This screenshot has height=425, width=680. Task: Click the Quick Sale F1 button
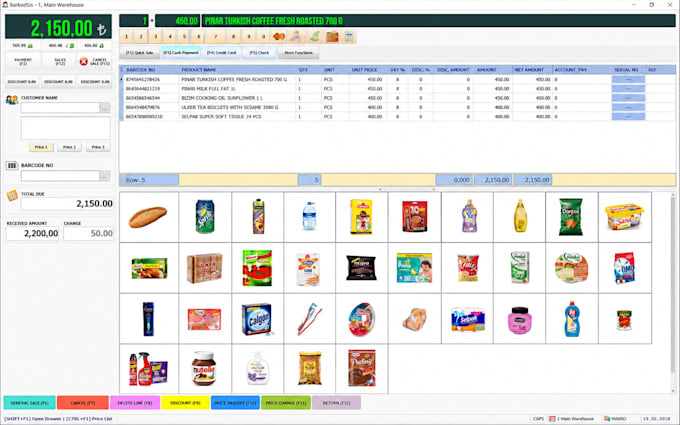click(x=140, y=53)
